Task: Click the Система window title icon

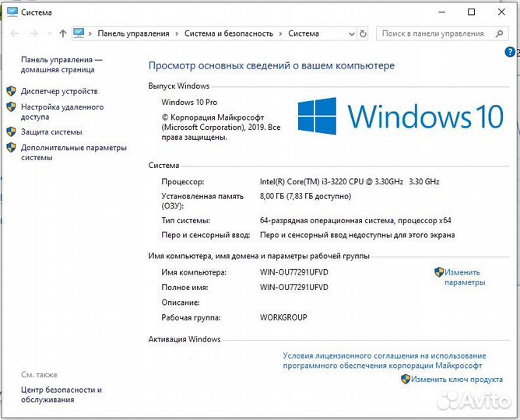Action: [12, 12]
